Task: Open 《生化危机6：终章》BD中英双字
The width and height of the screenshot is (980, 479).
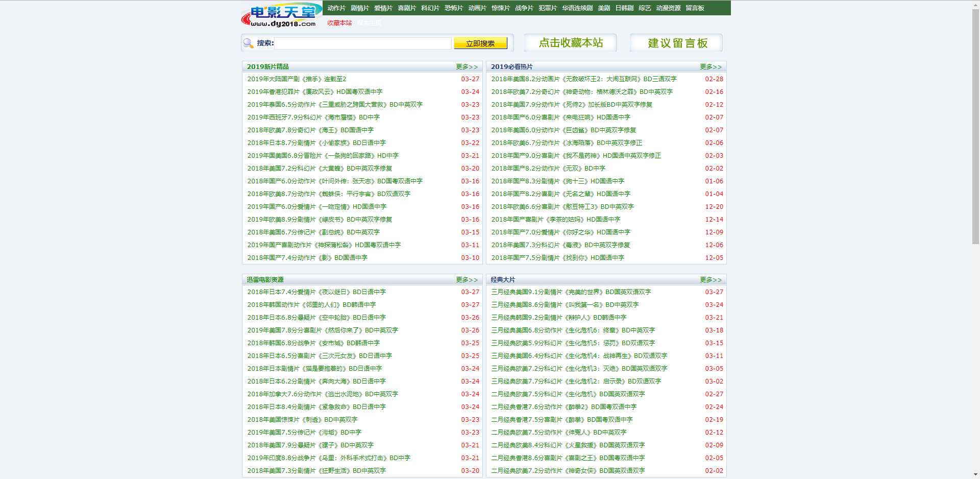Action: 573,330
